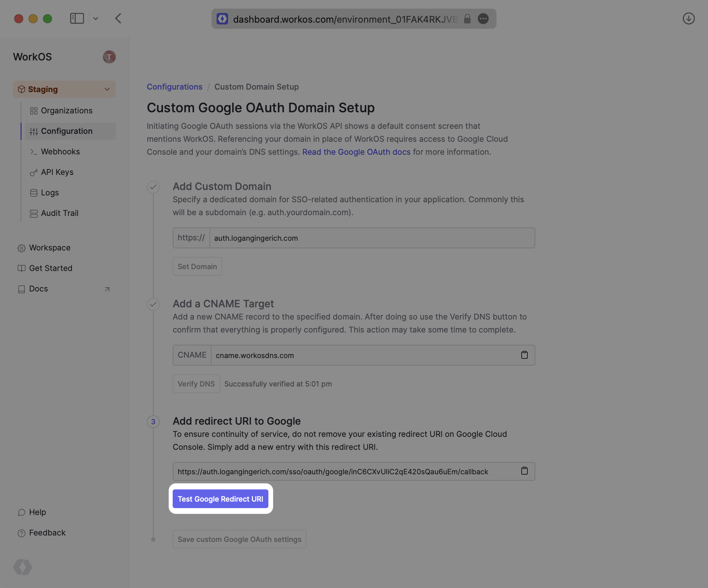Open Docs external link

[38, 289]
